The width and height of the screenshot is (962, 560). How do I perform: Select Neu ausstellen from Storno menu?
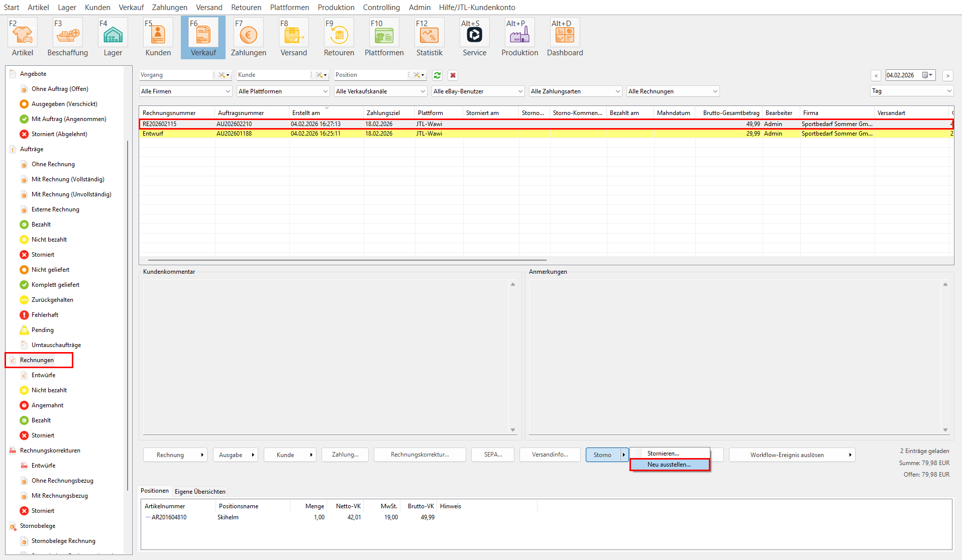pyautogui.click(x=669, y=465)
